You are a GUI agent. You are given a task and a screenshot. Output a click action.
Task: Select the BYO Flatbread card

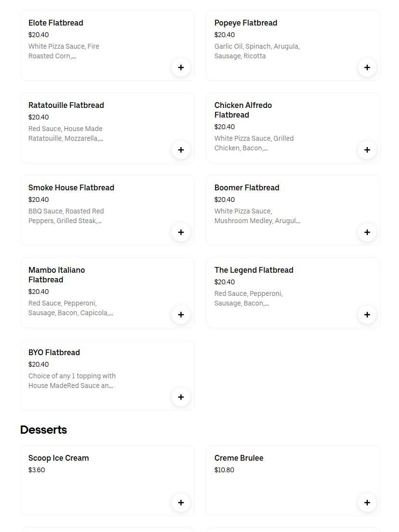click(107, 375)
